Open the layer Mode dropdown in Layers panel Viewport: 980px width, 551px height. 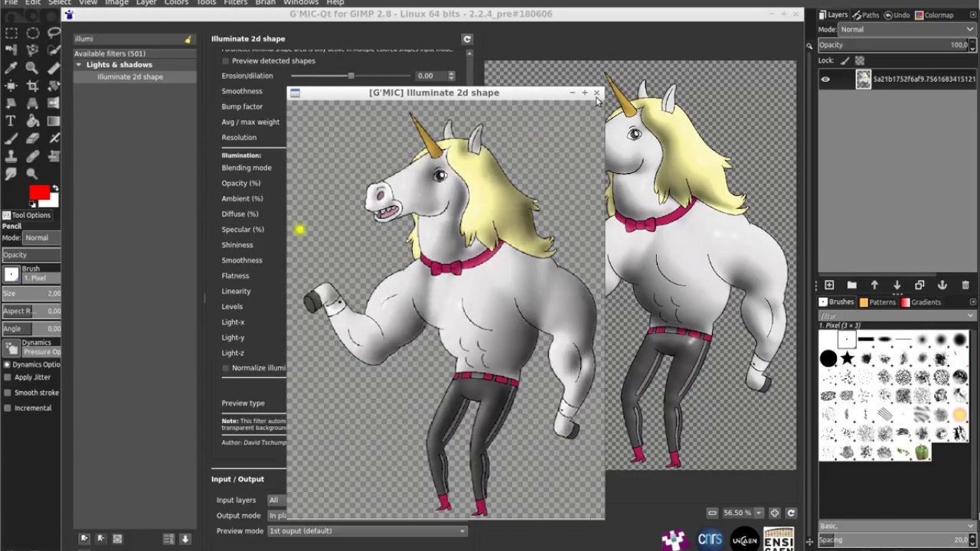[907, 29]
